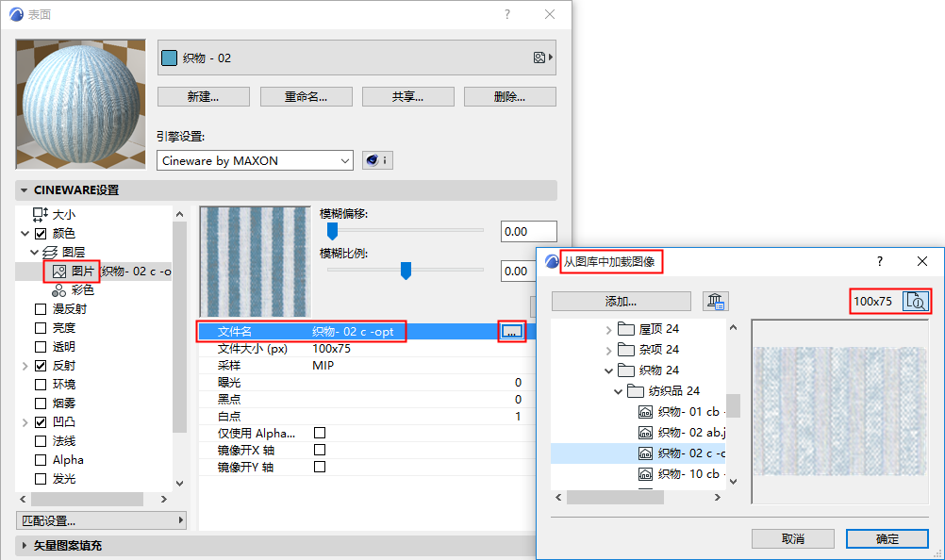Expand the 凹凸 tree node
This screenshot has height=560, width=945.
tap(25, 422)
